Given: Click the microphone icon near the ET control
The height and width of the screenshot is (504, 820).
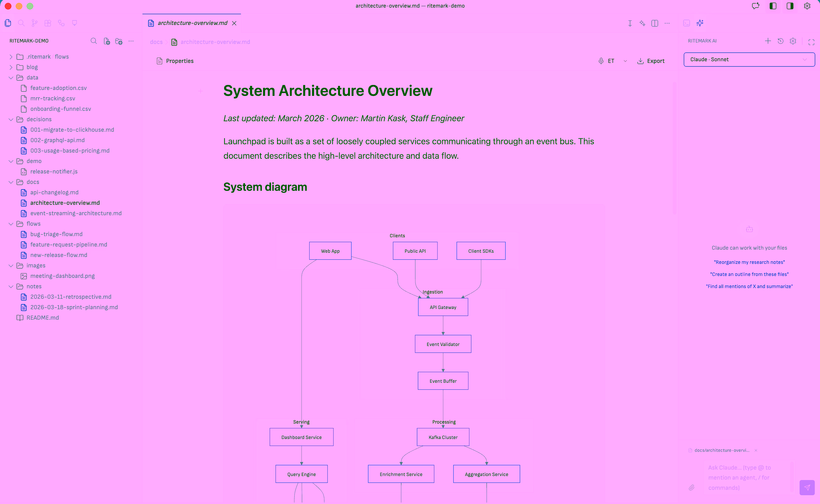Looking at the screenshot, I should tap(601, 61).
